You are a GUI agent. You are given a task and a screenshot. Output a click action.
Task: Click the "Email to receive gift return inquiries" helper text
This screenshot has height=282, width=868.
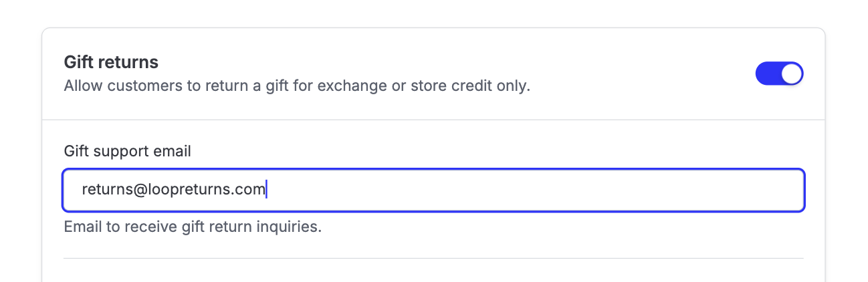193,227
